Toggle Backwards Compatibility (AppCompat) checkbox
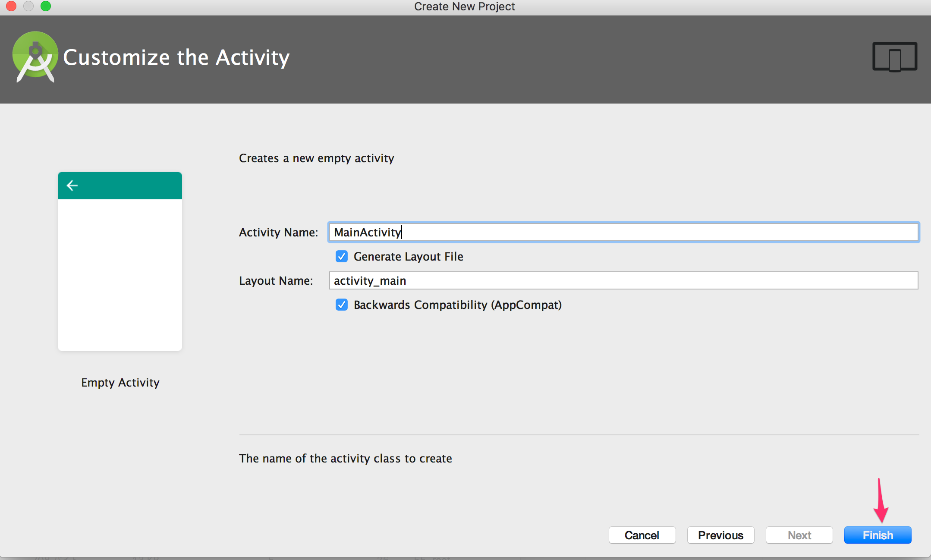 click(x=342, y=305)
